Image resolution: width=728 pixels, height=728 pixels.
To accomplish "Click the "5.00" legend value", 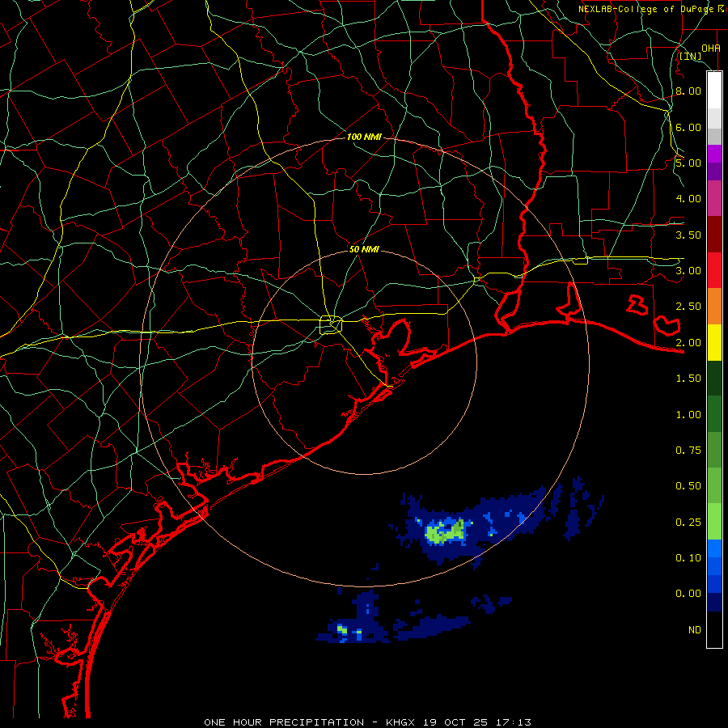I will [x=688, y=163].
